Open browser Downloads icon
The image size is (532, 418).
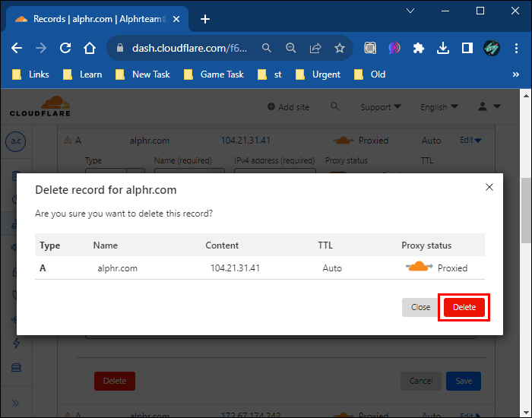click(x=443, y=48)
